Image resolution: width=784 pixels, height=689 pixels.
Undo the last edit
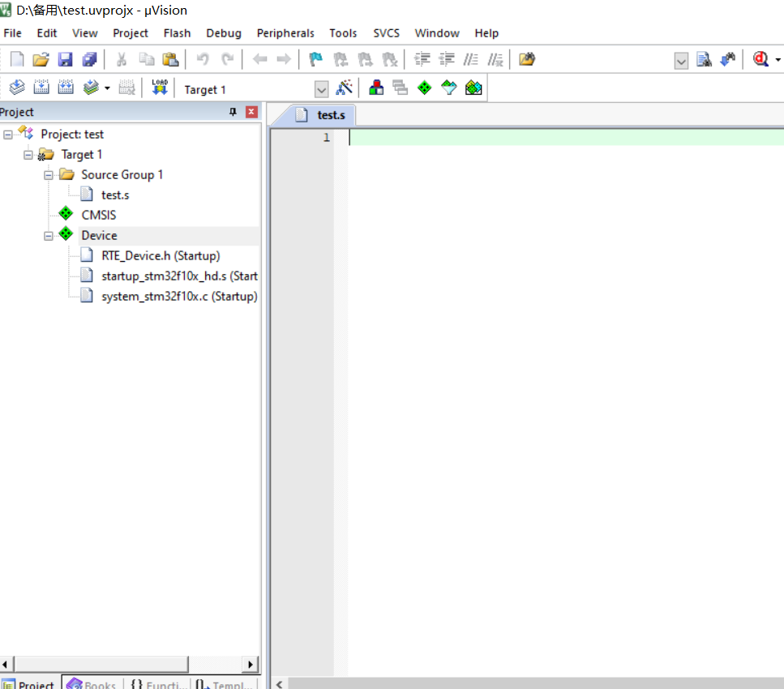(x=203, y=59)
